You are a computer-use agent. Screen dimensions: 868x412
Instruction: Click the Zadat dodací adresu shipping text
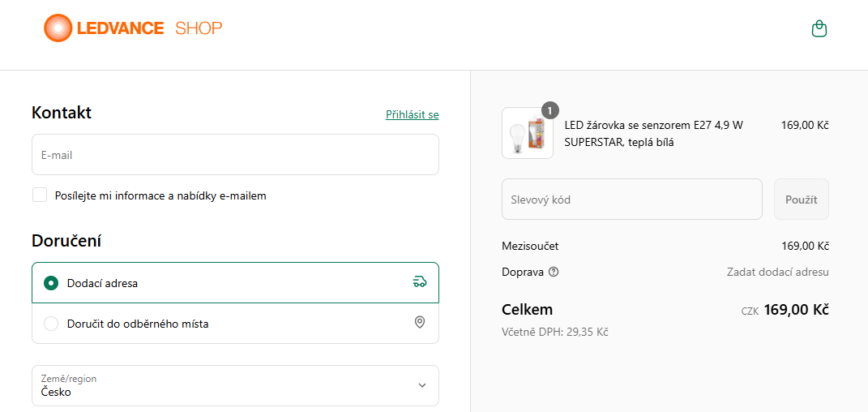coord(777,272)
